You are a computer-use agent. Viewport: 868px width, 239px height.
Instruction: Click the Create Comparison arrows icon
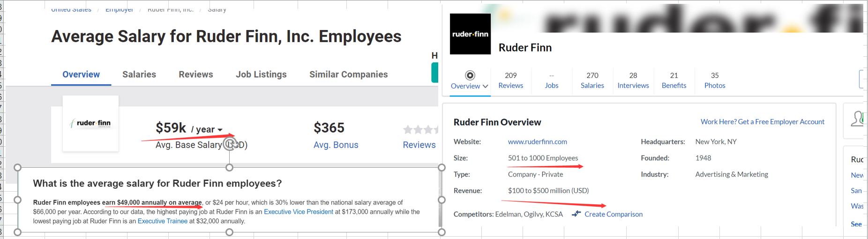click(576, 214)
